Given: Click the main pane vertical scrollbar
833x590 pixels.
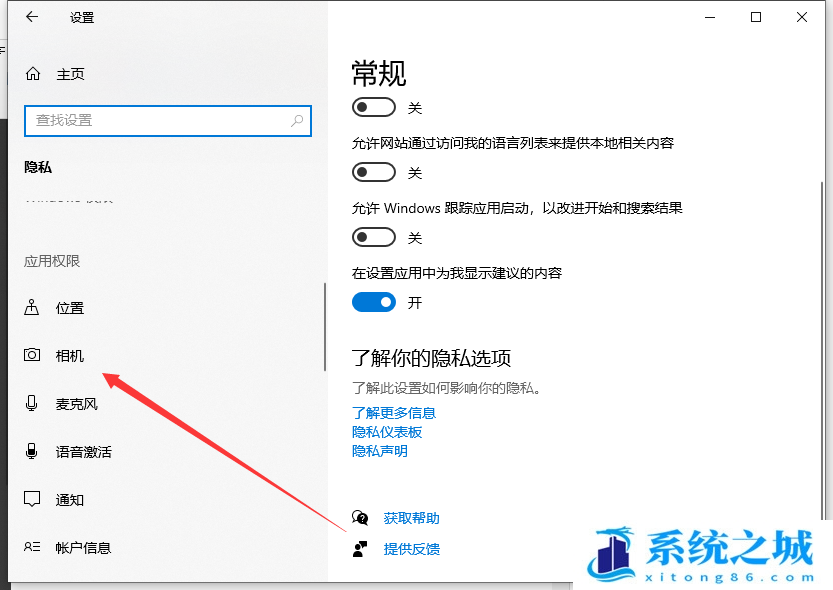Looking at the screenshot, I should [822, 350].
